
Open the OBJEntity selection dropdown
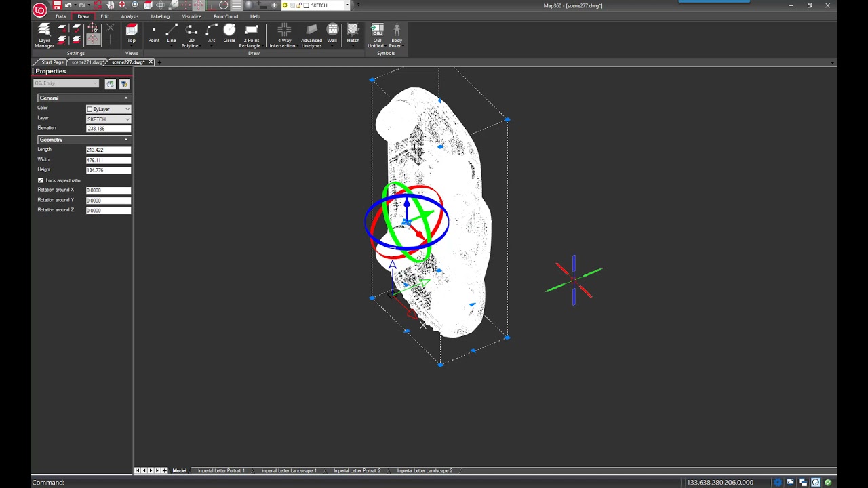point(66,83)
